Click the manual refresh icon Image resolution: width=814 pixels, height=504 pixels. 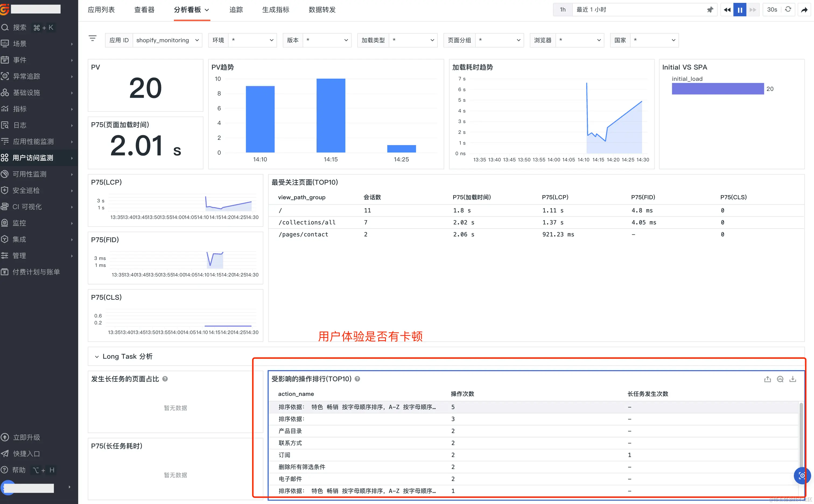[x=788, y=9]
